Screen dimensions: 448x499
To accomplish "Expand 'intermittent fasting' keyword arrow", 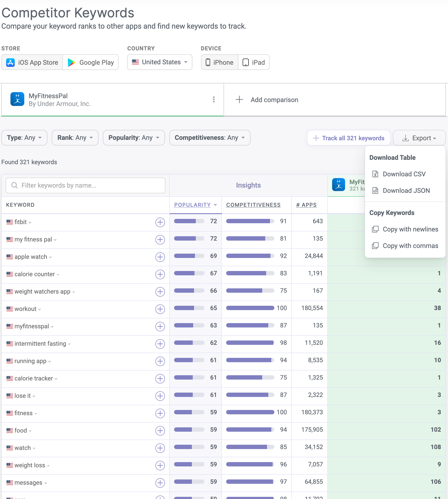I will point(69,344).
